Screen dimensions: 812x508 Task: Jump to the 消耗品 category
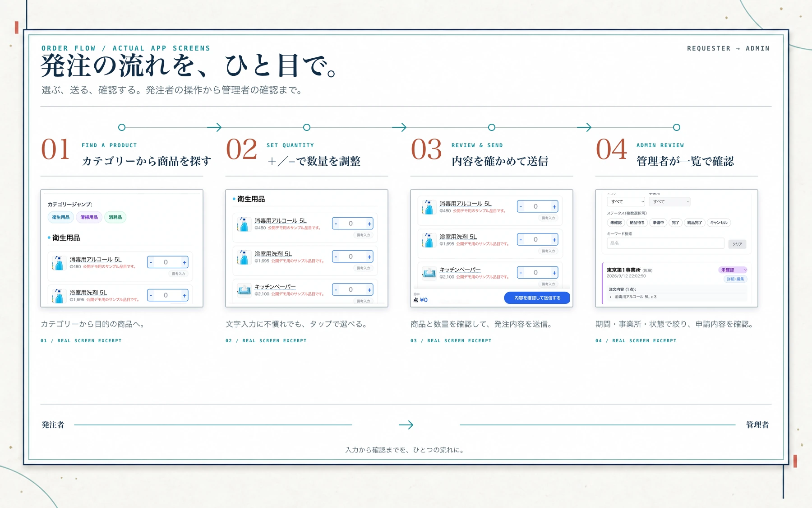coord(115,217)
